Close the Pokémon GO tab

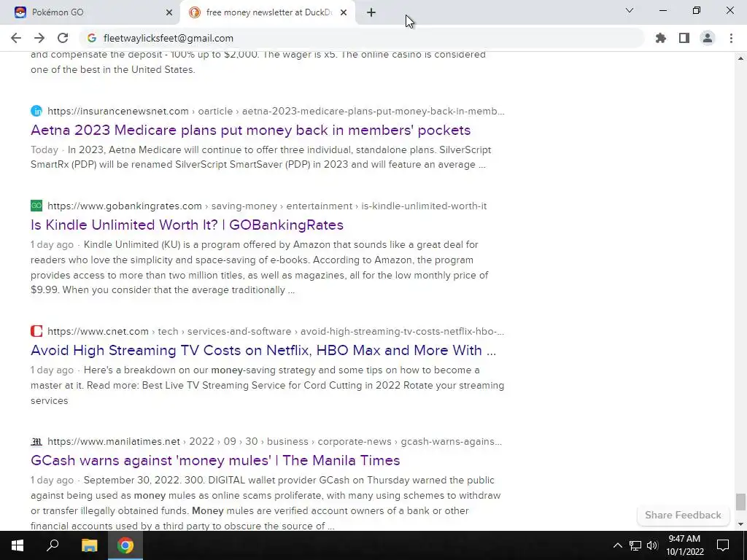coord(169,13)
